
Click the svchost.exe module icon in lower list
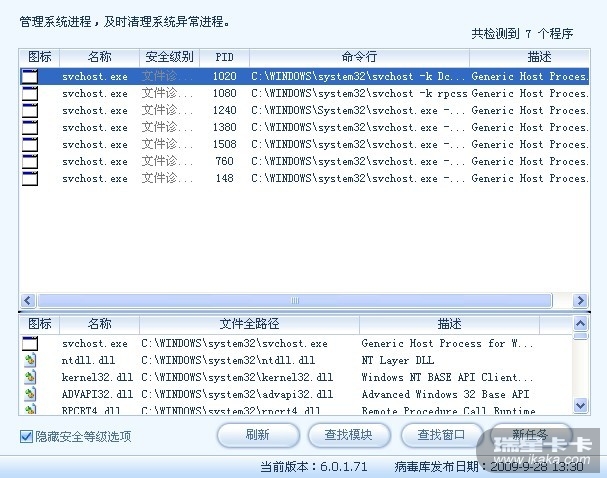(30, 343)
